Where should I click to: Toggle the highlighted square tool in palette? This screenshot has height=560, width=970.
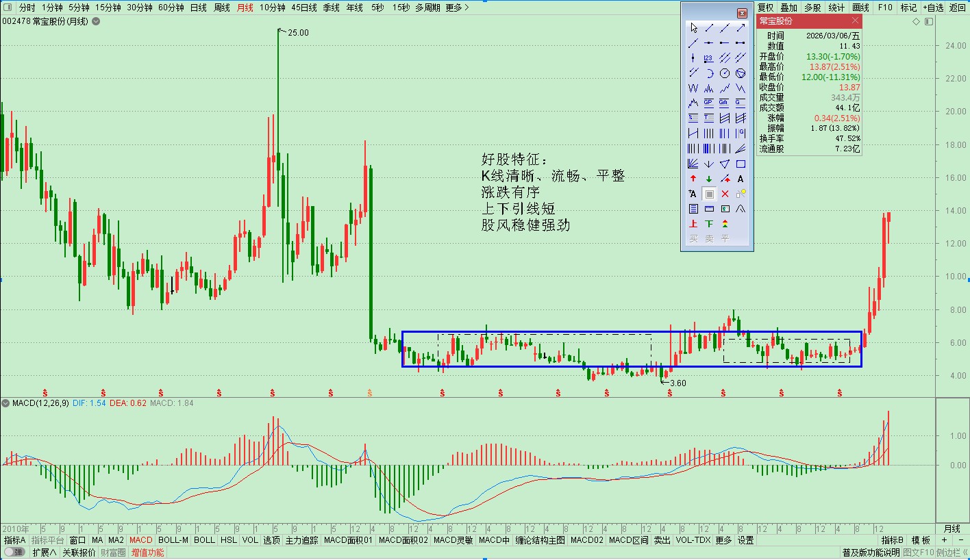click(709, 194)
